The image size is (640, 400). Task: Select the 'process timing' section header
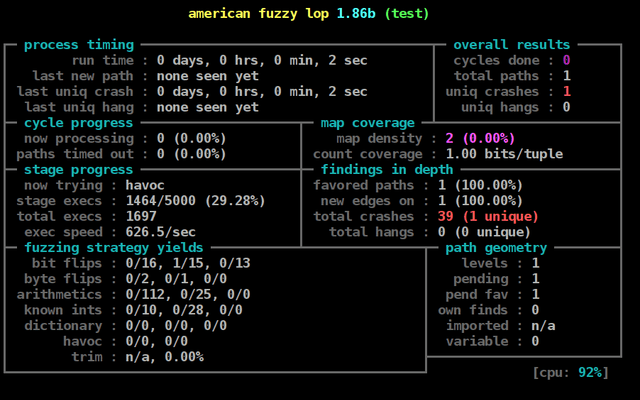tap(79, 45)
